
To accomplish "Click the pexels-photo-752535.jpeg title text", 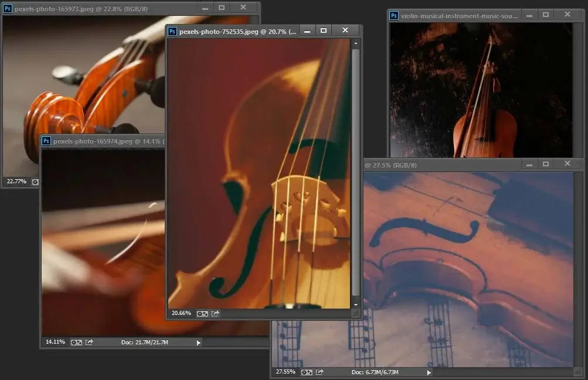I will [x=238, y=32].
